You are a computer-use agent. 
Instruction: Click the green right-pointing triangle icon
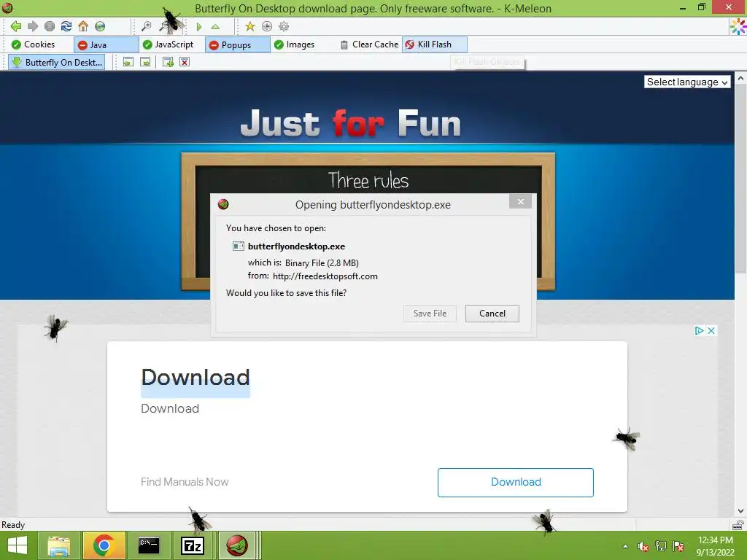pos(199,27)
